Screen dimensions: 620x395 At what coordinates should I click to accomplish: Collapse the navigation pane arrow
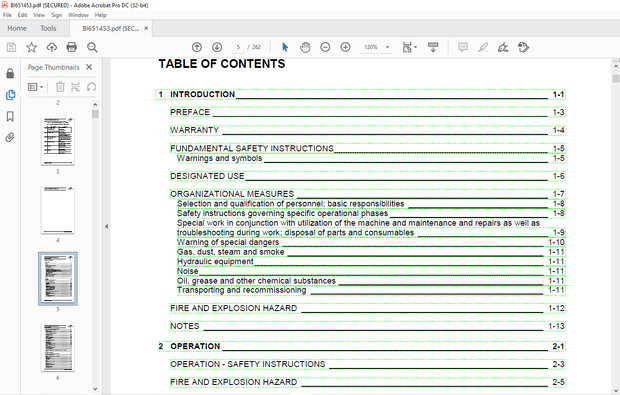[106, 227]
